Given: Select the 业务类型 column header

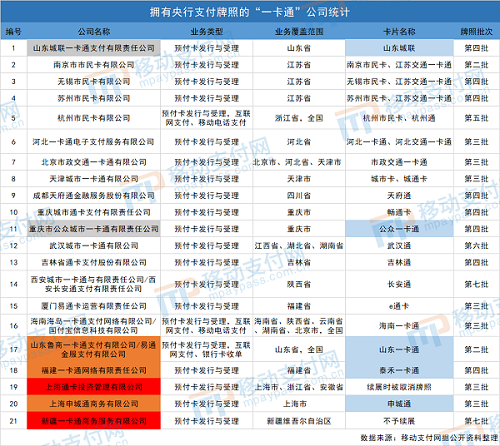Looking at the screenshot, I should [206, 32].
